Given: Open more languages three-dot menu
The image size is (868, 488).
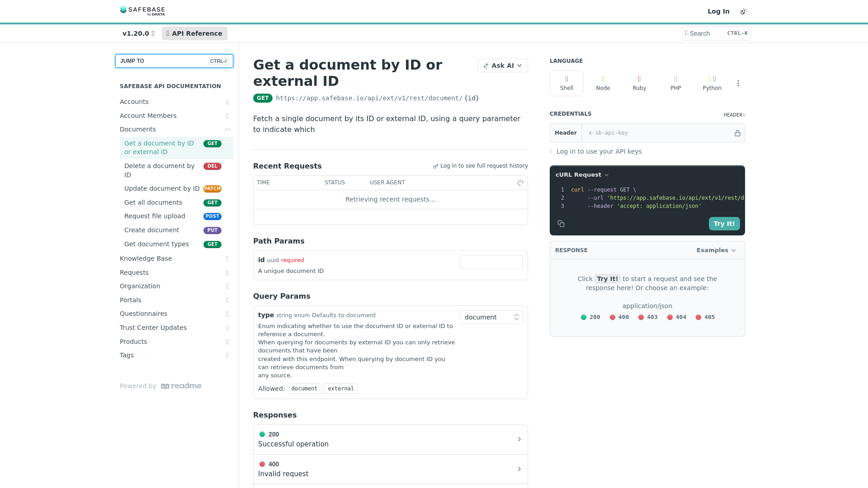Looking at the screenshot, I should [738, 83].
